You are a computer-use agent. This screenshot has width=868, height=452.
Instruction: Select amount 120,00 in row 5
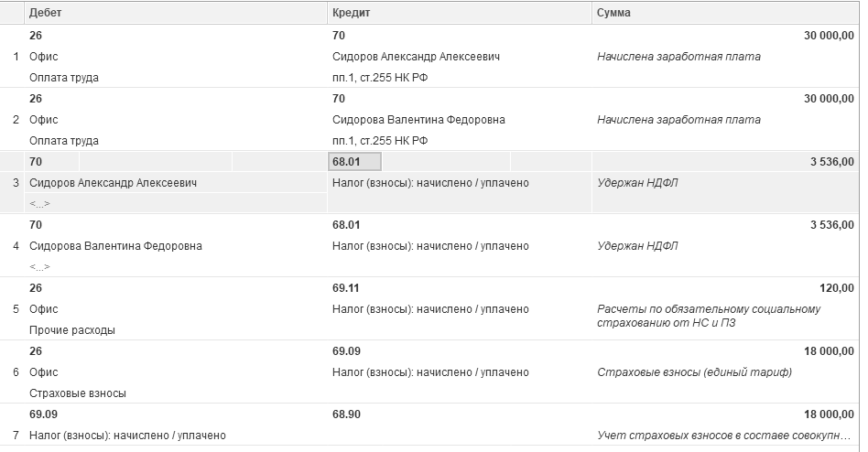click(x=837, y=287)
